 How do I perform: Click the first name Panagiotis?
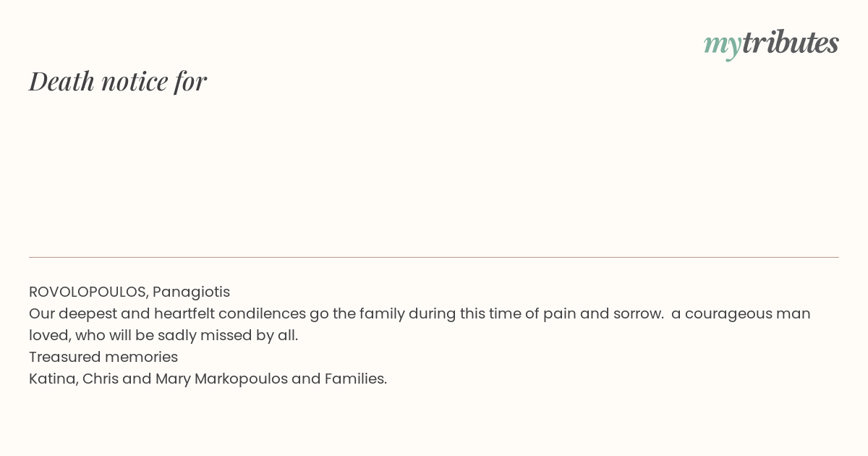[x=191, y=292]
